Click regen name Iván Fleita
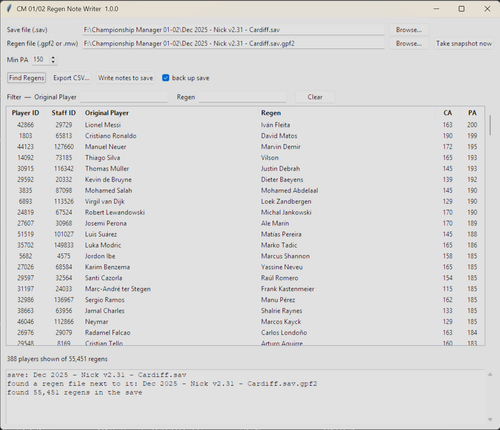 (x=275, y=125)
